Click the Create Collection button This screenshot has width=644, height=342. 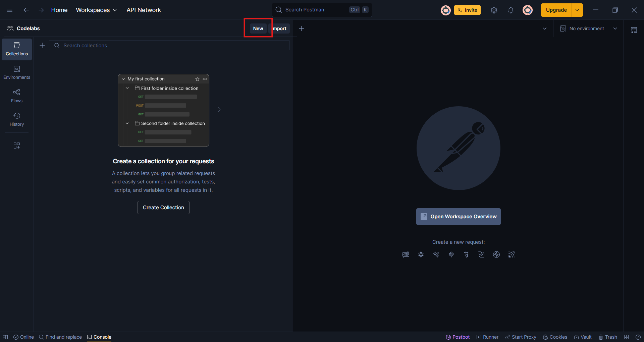click(163, 208)
